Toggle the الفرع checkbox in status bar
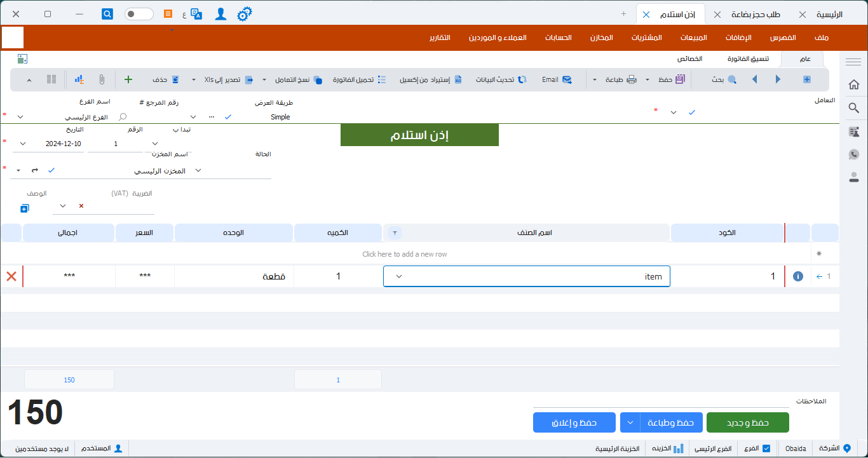 [x=766, y=448]
